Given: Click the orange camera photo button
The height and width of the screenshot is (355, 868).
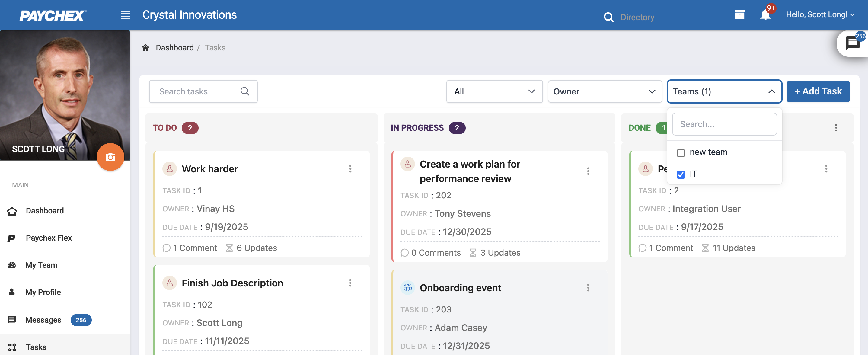Looking at the screenshot, I should (x=110, y=157).
